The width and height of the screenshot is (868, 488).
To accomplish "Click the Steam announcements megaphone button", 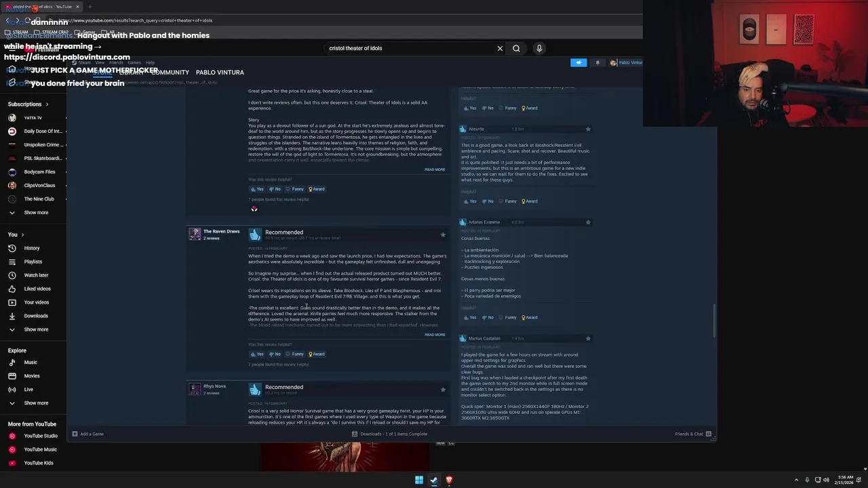I will click(578, 62).
